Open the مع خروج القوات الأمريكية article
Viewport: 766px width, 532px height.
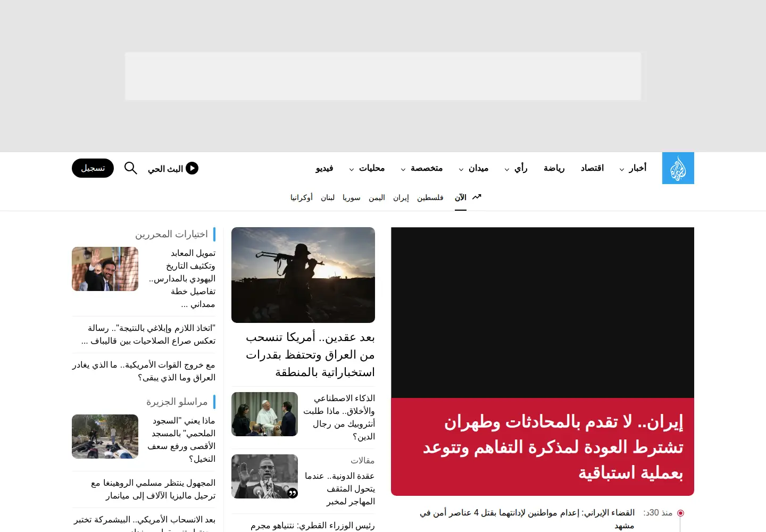144,371
